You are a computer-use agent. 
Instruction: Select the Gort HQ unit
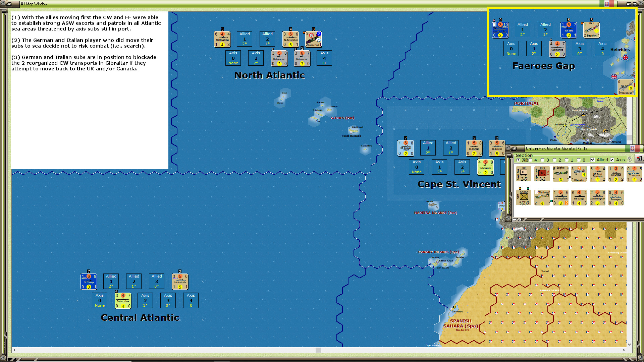tap(524, 197)
